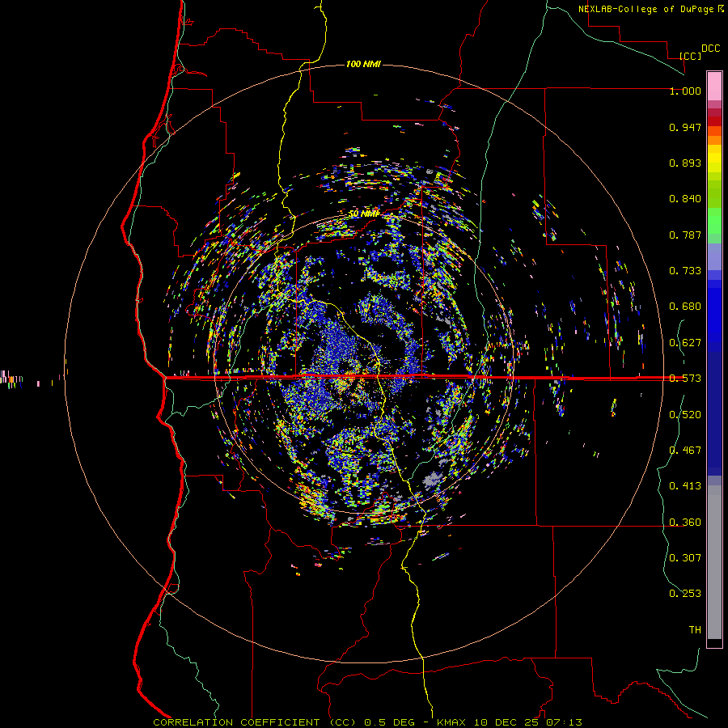Click the 50 NMI range ring label
Screen dimensions: 728x728
[363, 214]
